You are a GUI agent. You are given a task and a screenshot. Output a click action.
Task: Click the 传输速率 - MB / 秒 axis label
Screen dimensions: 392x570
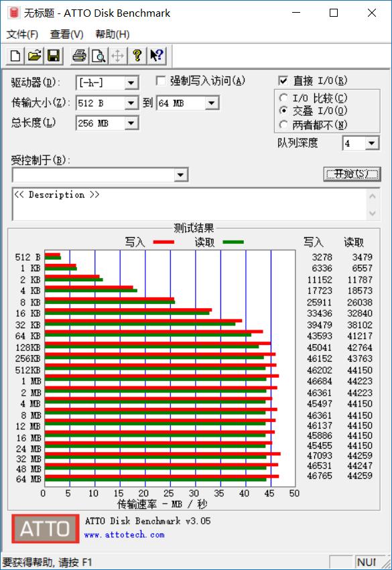(162, 504)
